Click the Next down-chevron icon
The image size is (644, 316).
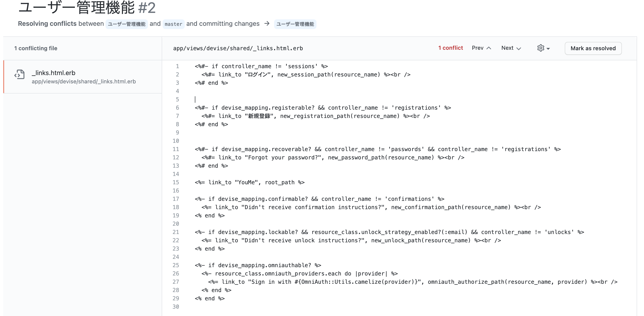pos(519,49)
